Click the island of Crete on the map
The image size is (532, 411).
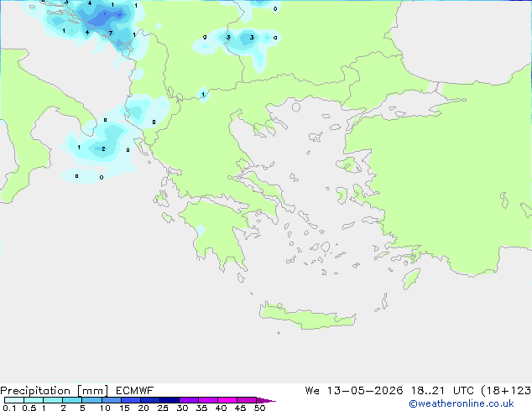307,316
